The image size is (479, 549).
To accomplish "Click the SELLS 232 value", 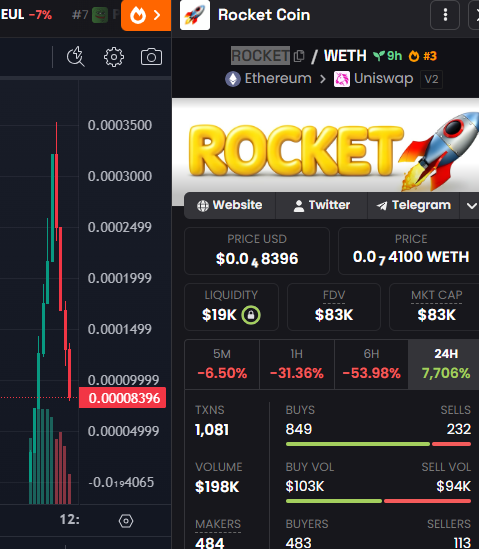I will (458, 429).
